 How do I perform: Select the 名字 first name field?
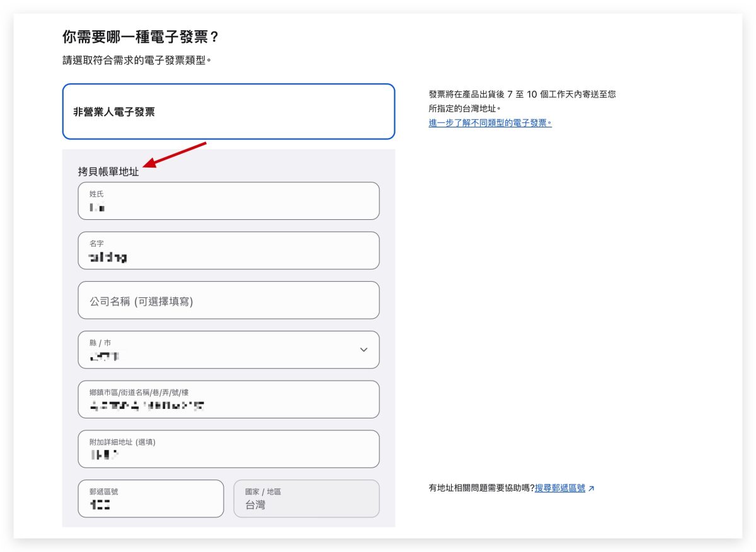click(x=228, y=250)
